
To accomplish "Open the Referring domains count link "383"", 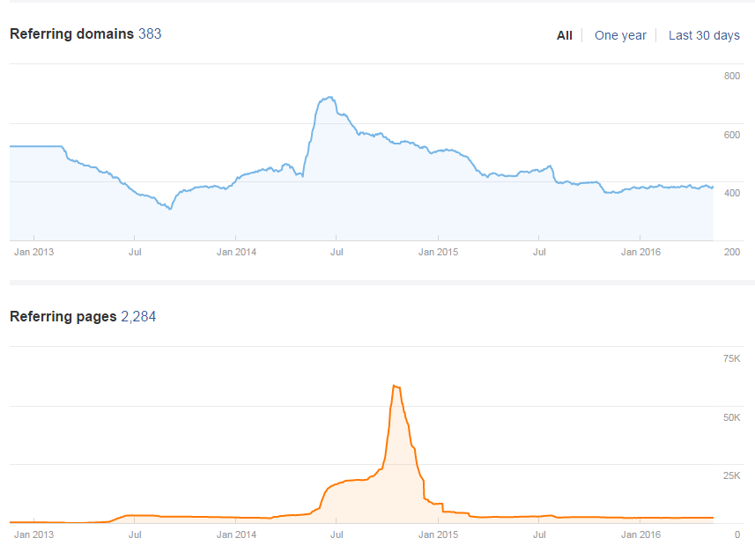I will tap(151, 34).
